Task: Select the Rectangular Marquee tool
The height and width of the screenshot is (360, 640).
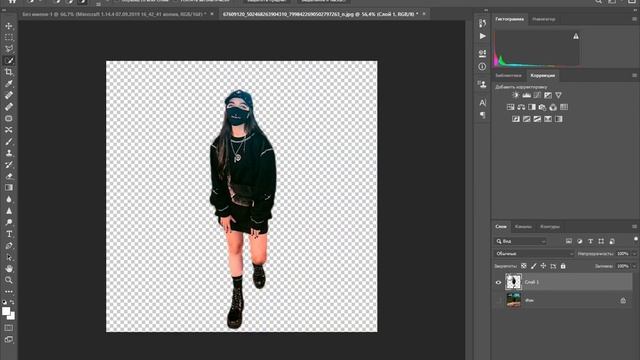Action: pos(9,38)
